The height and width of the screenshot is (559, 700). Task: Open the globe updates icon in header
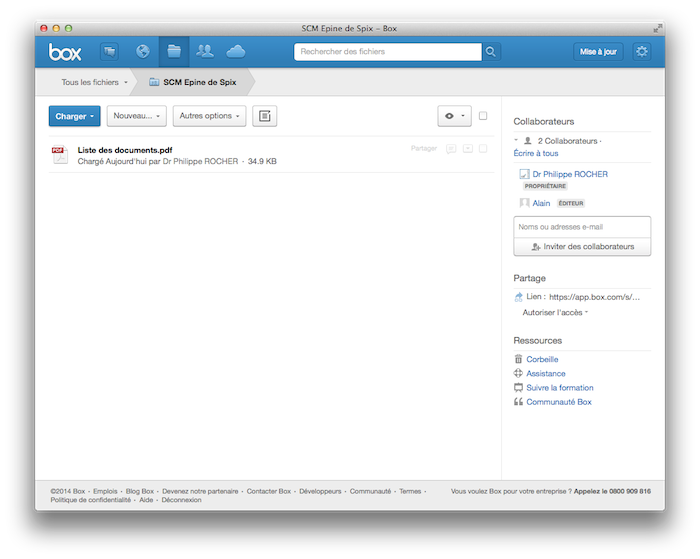(x=142, y=52)
